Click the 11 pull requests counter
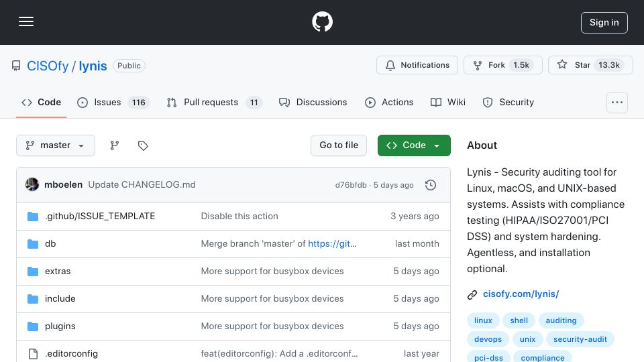Screen dimensions: 644x362 click(x=254, y=102)
